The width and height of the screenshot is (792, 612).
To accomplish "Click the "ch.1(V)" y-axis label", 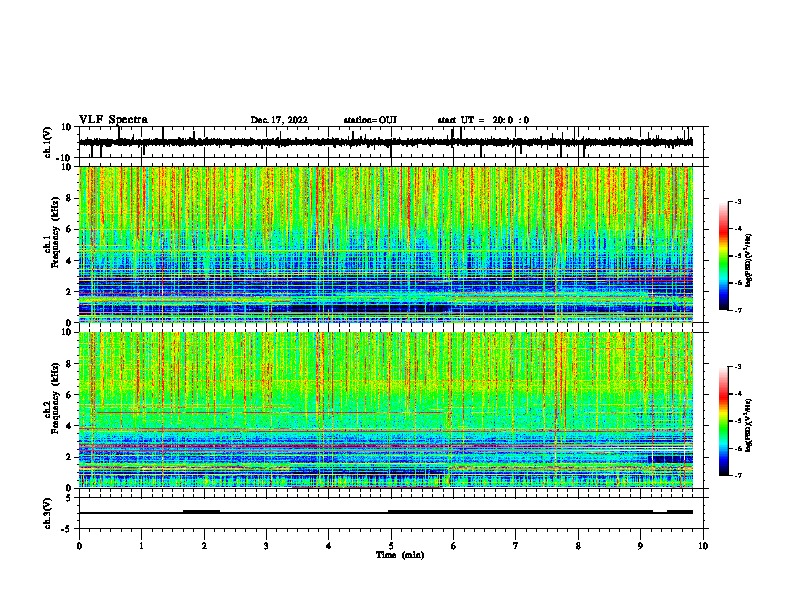I will click(x=48, y=142).
